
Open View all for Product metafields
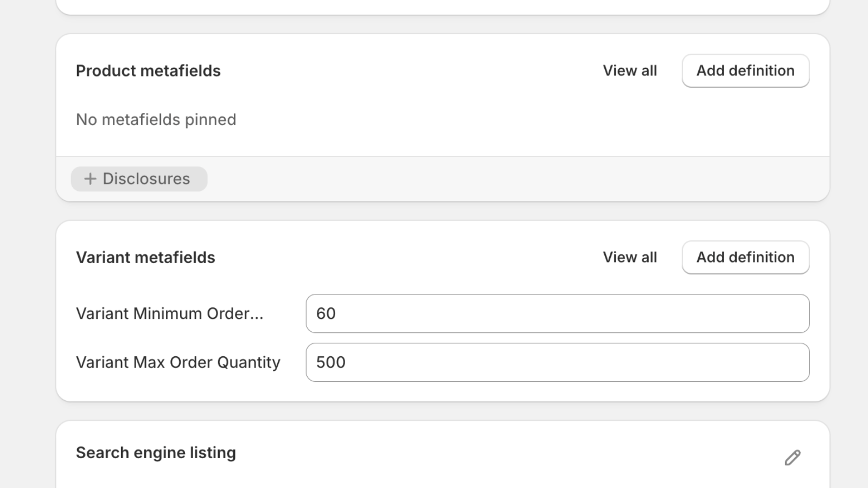tap(630, 70)
